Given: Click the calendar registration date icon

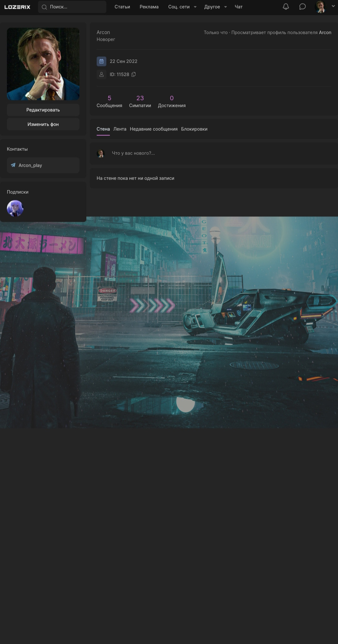Looking at the screenshot, I should [101, 61].
